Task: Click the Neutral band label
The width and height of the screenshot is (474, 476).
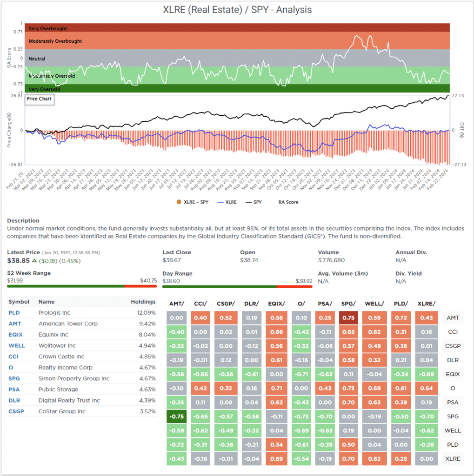Action: point(37,59)
